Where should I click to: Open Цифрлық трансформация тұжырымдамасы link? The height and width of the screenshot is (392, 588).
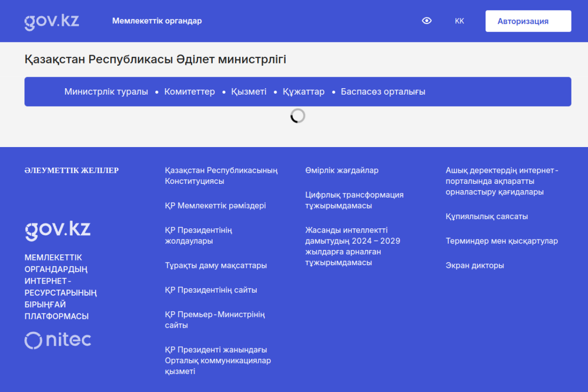pyautogui.click(x=354, y=200)
